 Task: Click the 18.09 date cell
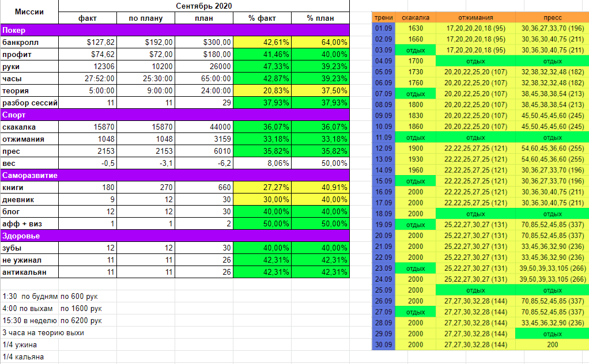pyautogui.click(x=383, y=214)
